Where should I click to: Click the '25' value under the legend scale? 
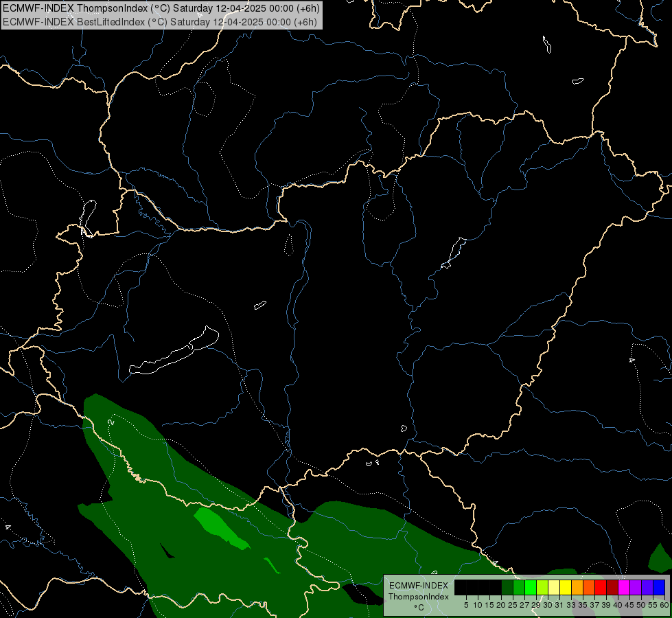(513, 605)
